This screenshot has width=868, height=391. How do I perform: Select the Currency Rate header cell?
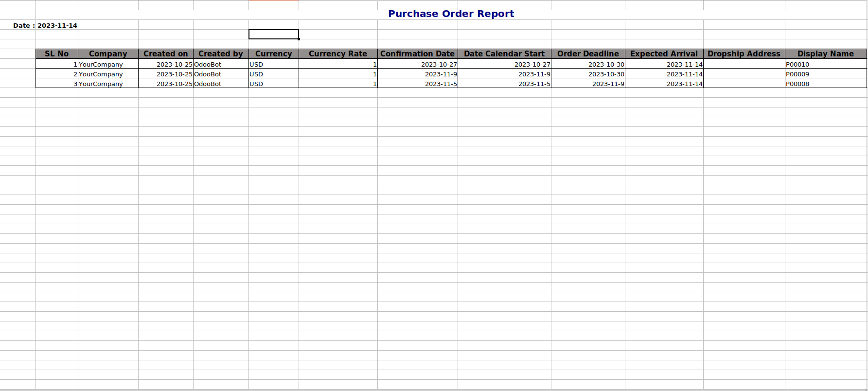click(x=337, y=54)
